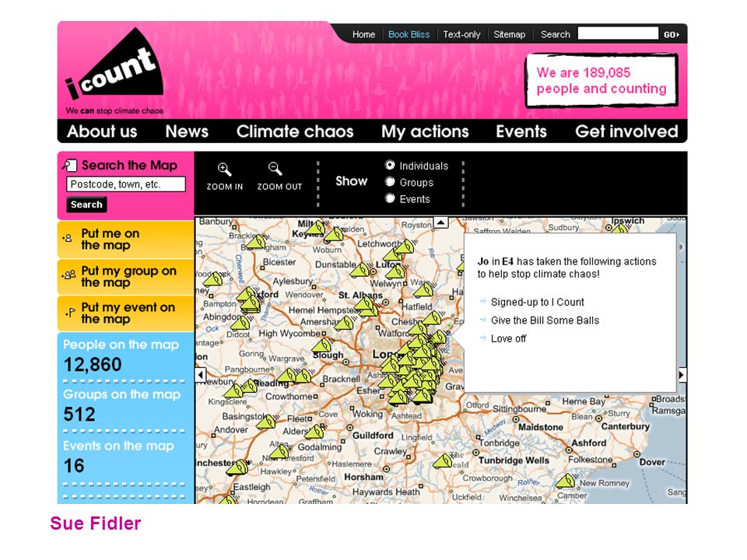Open the News menu
747x560 pixels.
point(187,131)
